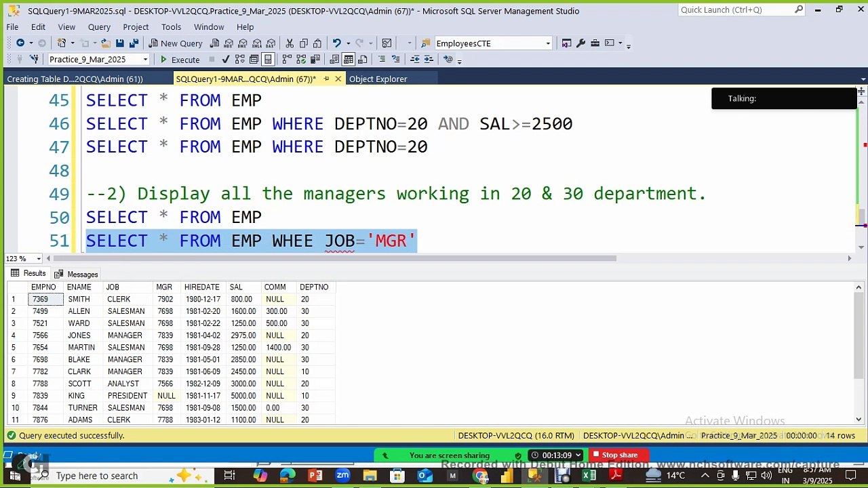Click the Save All icon
868x488 pixels.
(134, 43)
